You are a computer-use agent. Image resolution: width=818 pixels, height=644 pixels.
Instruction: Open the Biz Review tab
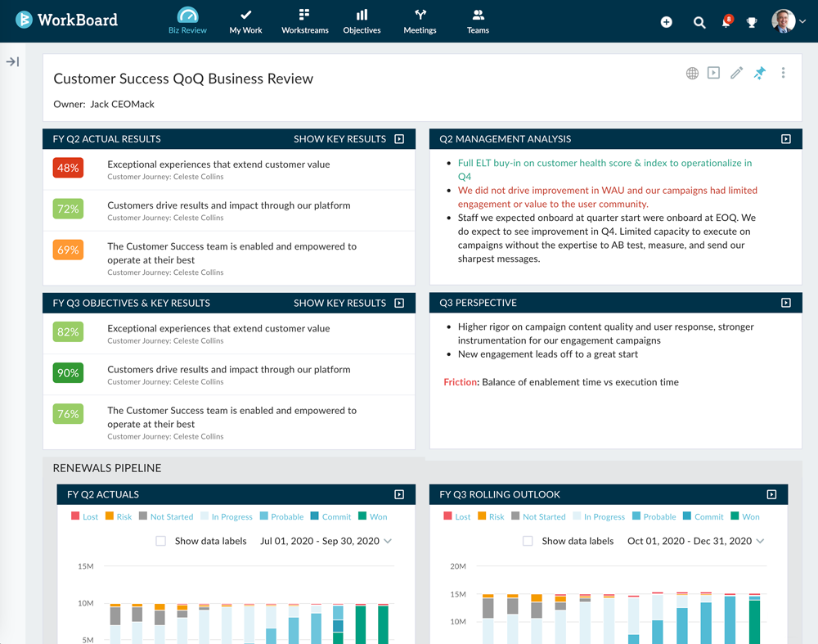tap(187, 21)
